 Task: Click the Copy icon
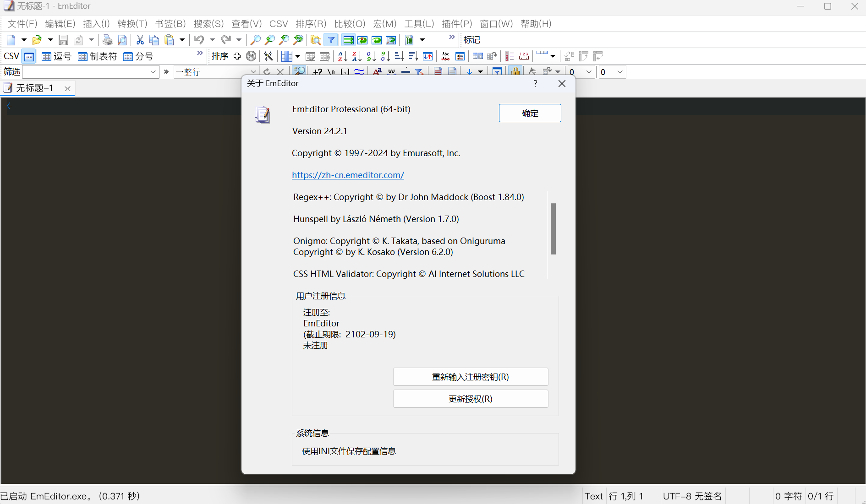[x=154, y=40]
